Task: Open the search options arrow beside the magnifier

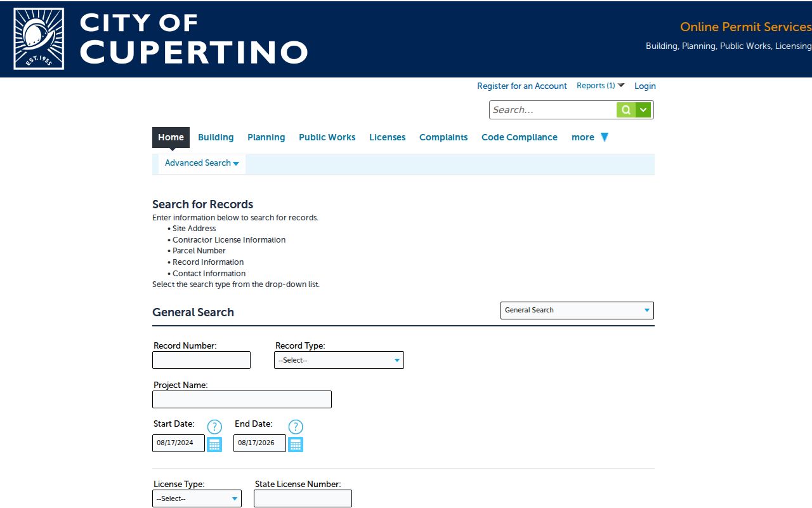Action: point(644,110)
